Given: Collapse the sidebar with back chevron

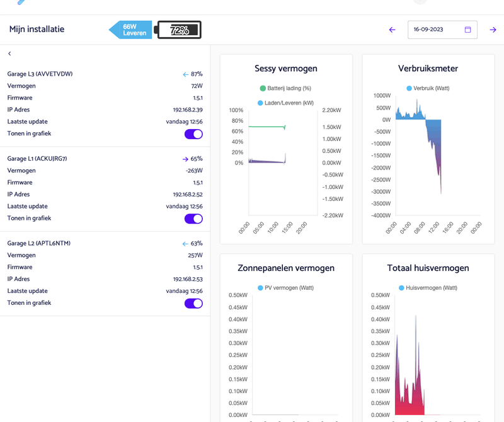Looking at the screenshot, I should 9,54.
